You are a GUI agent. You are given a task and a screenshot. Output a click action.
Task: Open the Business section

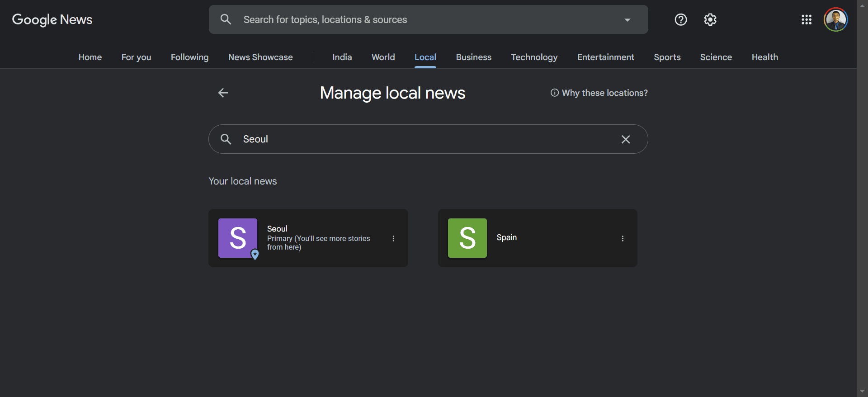(473, 57)
